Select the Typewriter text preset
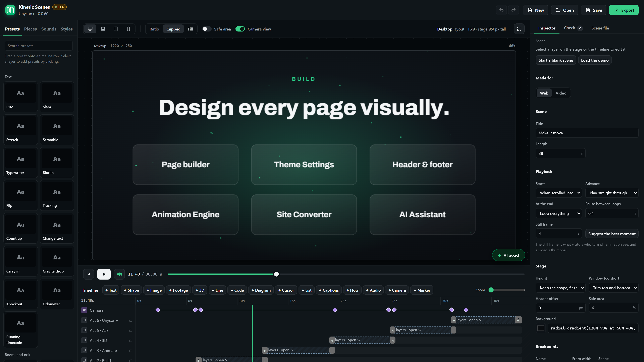The height and width of the screenshot is (362, 644). coord(20,162)
